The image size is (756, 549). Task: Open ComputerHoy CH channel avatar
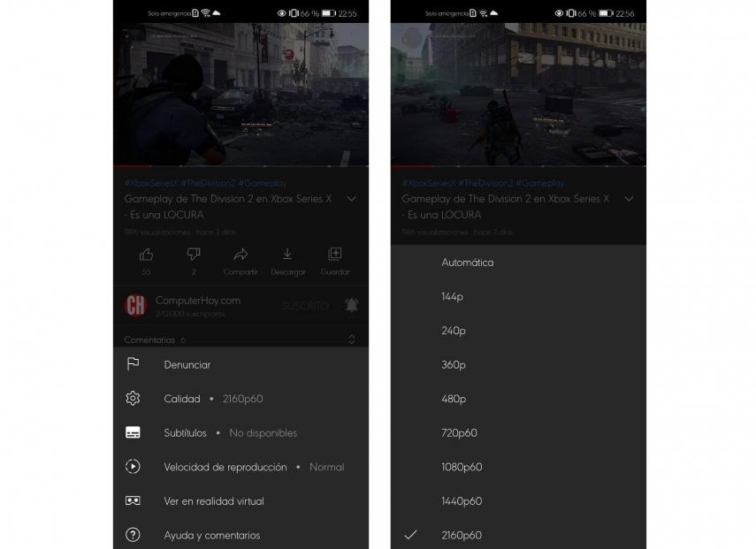(x=135, y=305)
